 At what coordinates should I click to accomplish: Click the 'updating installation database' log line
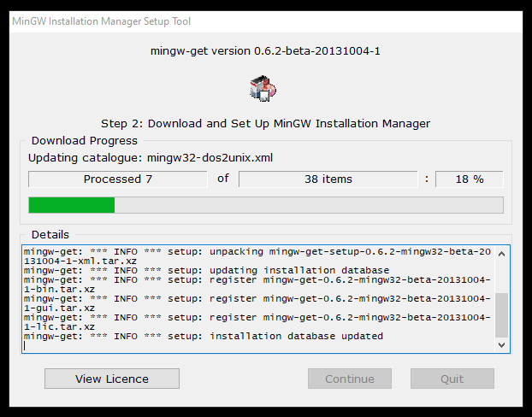(207, 271)
